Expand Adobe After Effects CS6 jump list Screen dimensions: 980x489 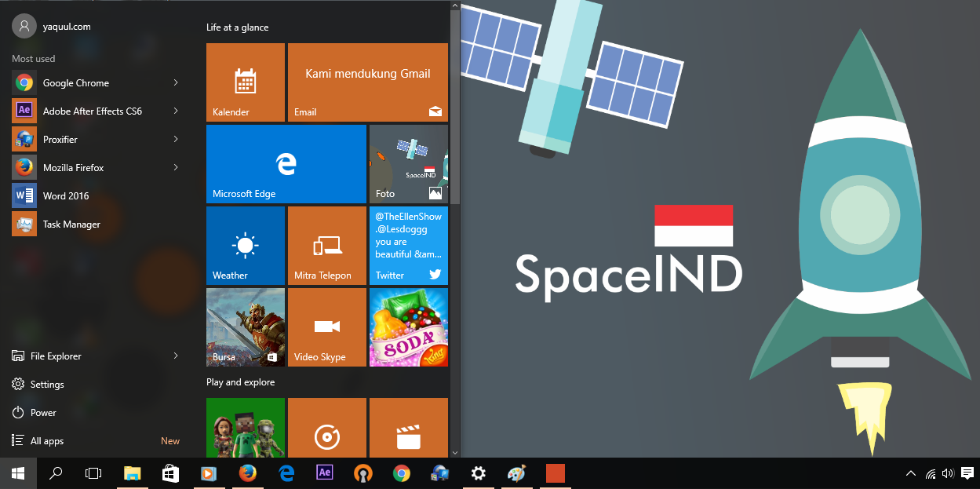click(176, 111)
